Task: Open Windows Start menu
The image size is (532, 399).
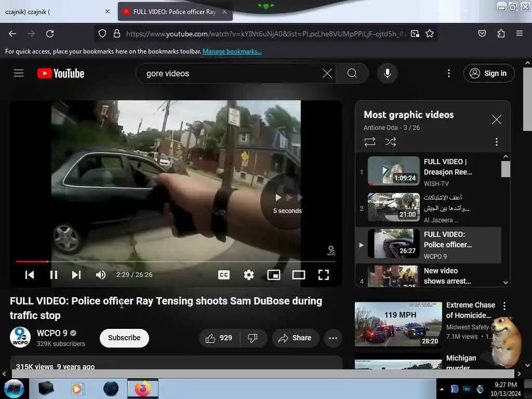Action: (x=14, y=389)
